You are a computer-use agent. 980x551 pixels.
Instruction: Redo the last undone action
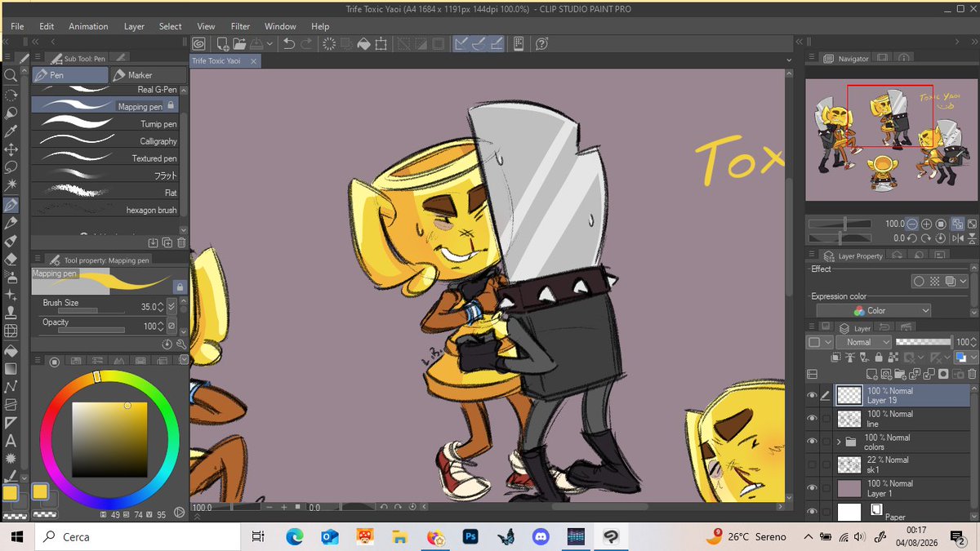[306, 43]
